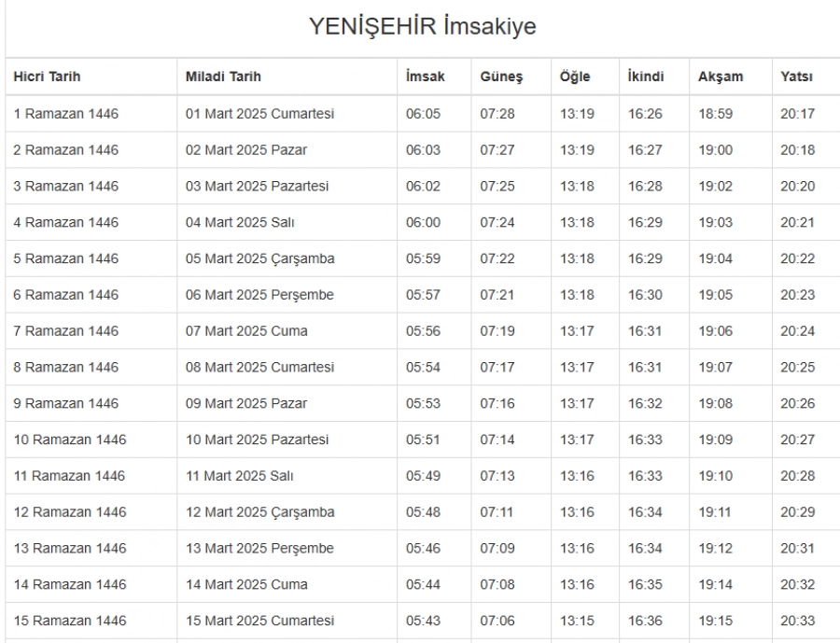Select the İmsak column header
840x643 pixels.
(425, 77)
